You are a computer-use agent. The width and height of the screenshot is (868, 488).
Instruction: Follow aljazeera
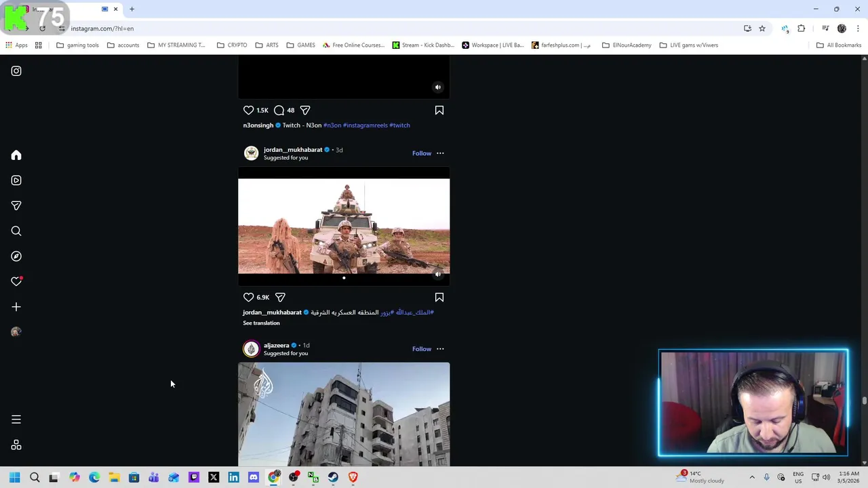(422, 349)
